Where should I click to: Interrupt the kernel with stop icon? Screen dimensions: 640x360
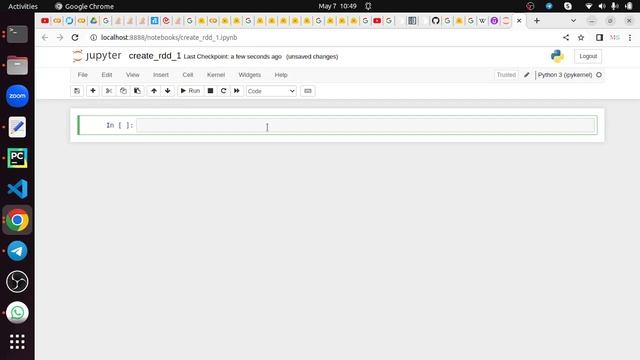tap(210, 91)
